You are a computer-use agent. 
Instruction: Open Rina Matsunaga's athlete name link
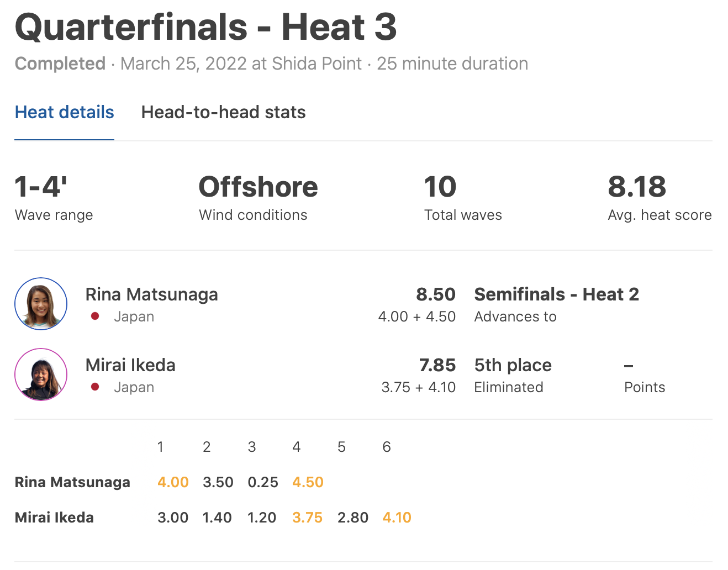pyautogui.click(x=151, y=294)
